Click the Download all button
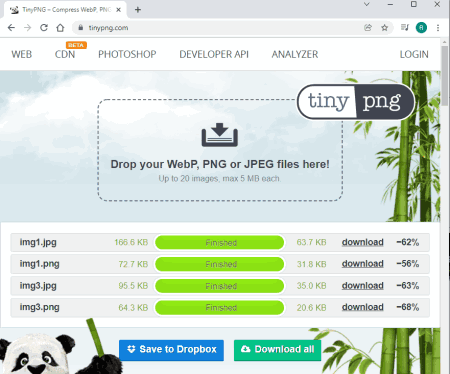Viewport: 450px width, 374px height. coord(278,350)
